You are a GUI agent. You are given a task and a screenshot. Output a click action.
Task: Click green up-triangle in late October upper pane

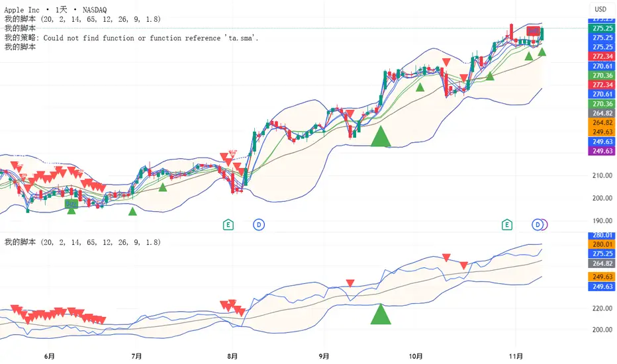coord(490,76)
